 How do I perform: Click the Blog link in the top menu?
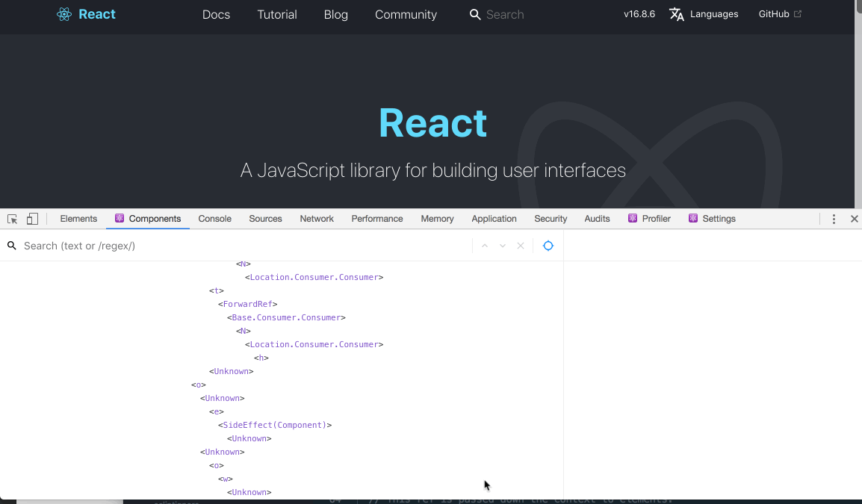[x=335, y=14]
